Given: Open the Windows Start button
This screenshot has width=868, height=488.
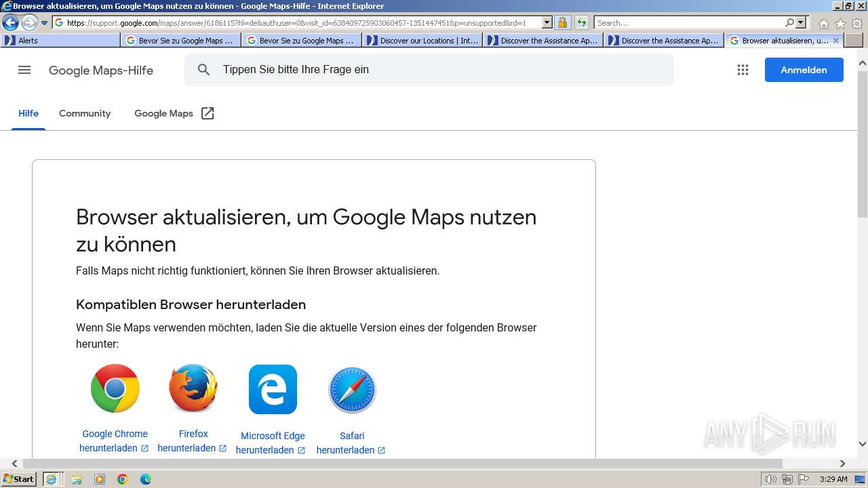Looking at the screenshot, I should (19, 479).
